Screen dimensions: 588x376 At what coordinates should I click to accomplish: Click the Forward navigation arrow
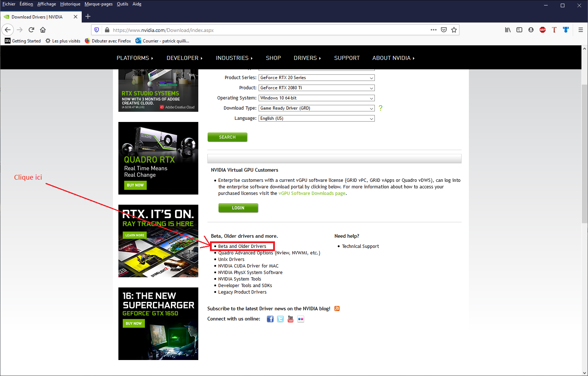click(20, 30)
